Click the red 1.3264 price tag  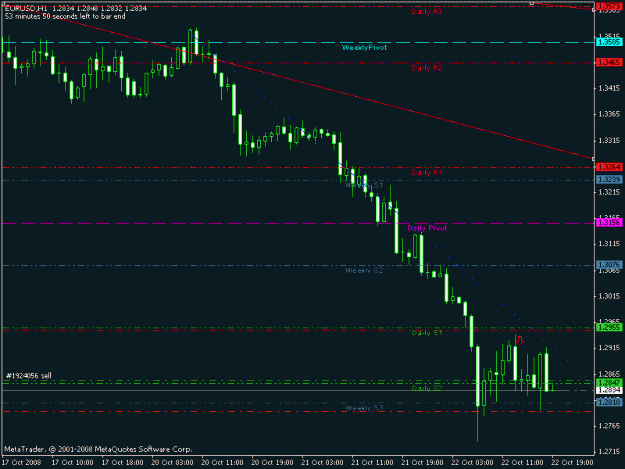(x=609, y=167)
